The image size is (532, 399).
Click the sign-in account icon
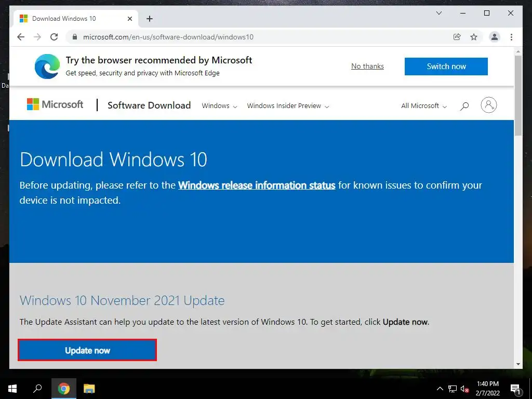pyautogui.click(x=488, y=105)
